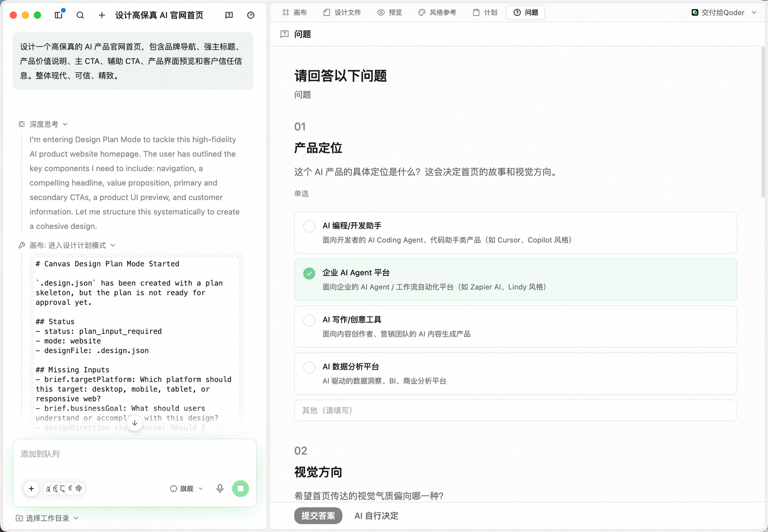Click AI 自行决定 button
Screen dimensions: 768x532
[376, 515]
